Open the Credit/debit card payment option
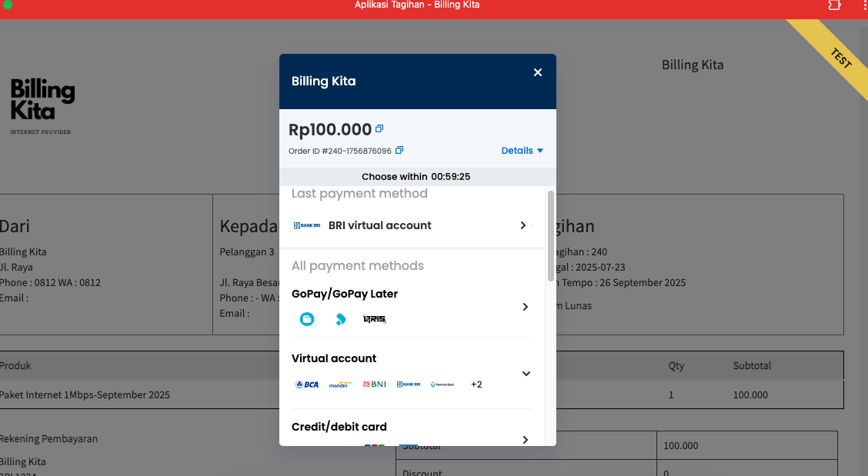Viewport: 868px width, 476px height. tap(526, 439)
